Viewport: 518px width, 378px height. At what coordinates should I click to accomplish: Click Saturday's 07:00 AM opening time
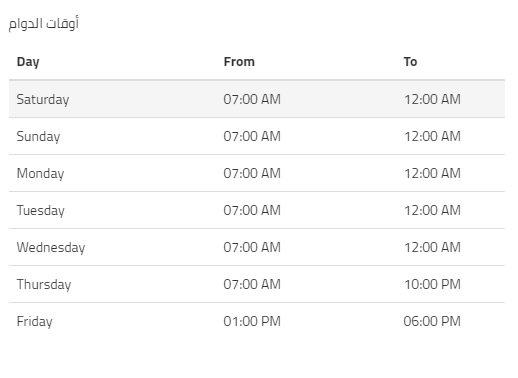click(252, 99)
